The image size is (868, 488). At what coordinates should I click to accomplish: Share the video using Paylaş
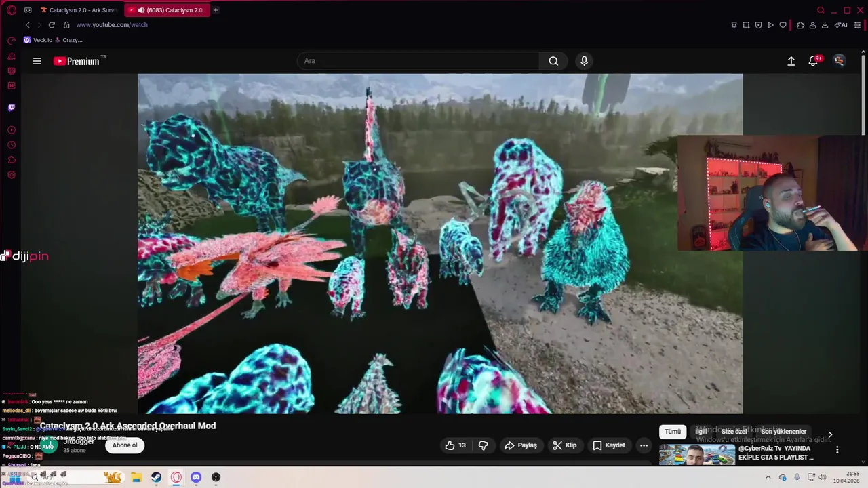[x=521, y=445]
